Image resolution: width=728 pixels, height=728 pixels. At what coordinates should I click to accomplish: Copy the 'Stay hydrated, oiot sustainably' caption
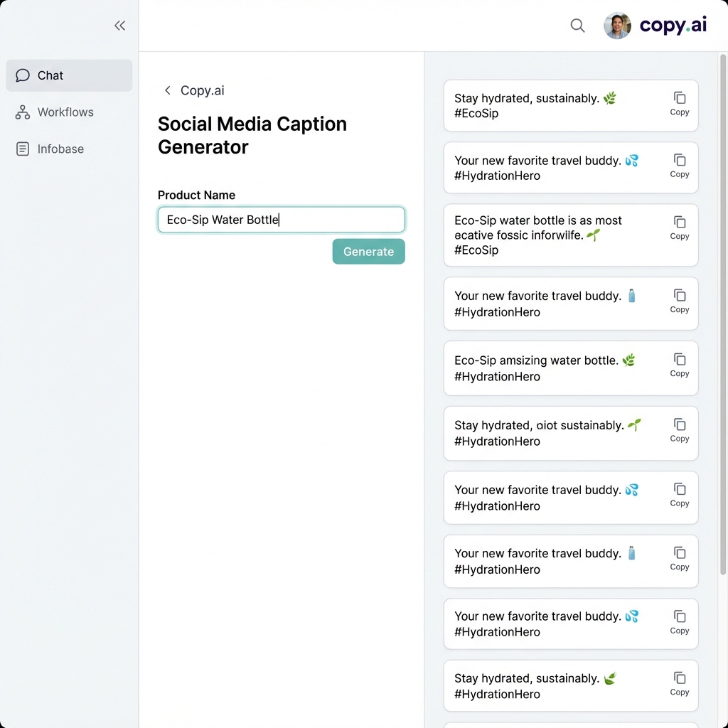tap(679, 429)
